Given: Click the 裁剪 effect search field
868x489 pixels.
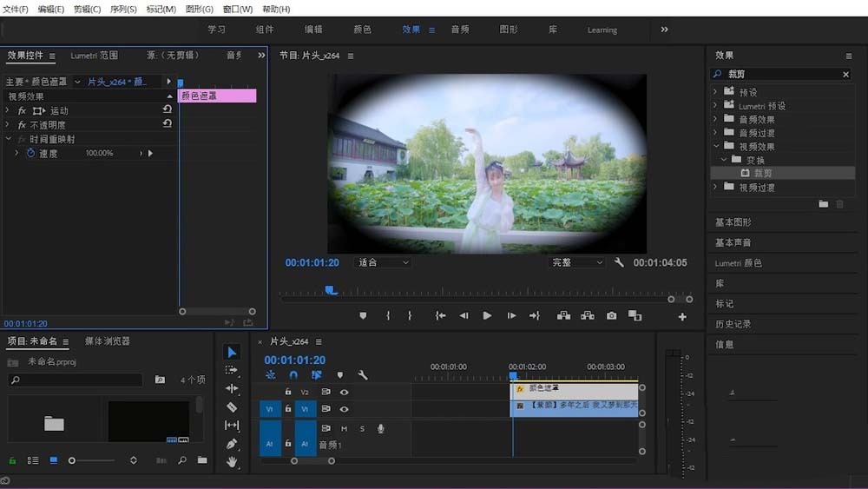Looking at the screenshot, I should [x=782, y=74].
